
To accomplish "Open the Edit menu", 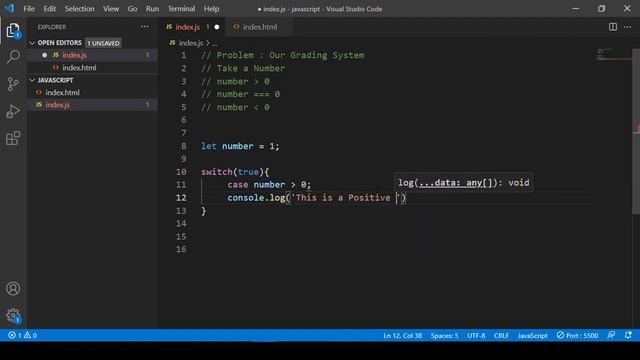I will [49, 9].
